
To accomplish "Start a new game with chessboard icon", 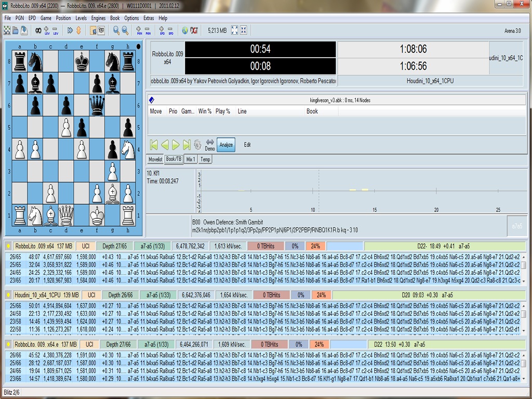I will coord(7,31).
